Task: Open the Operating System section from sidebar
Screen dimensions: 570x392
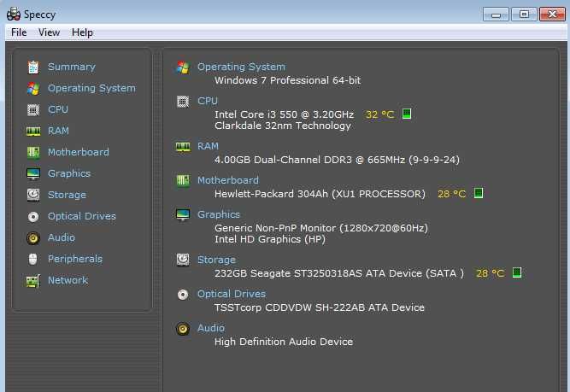Action: click(x=91, y=88)
